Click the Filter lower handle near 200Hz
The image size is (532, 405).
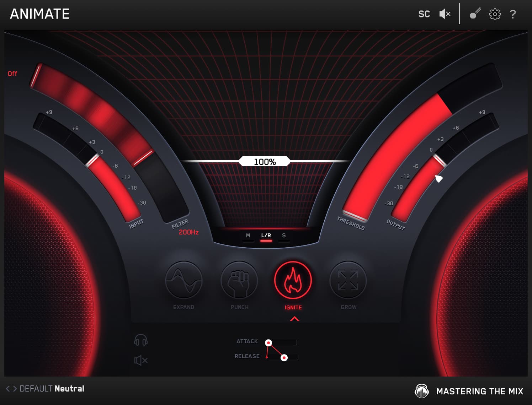143,158
